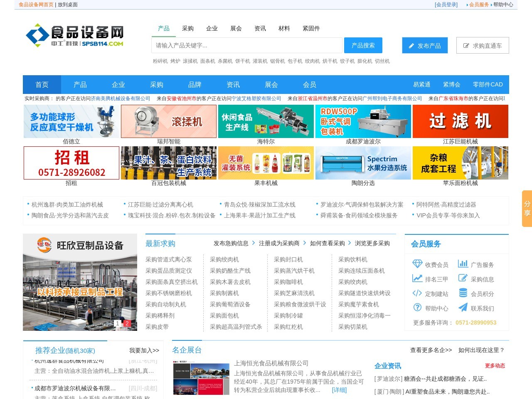Open the Spectrim 水果分选系统 banner
The height and width of the screenshot is (399, 532).
click(x=363, y=163)
